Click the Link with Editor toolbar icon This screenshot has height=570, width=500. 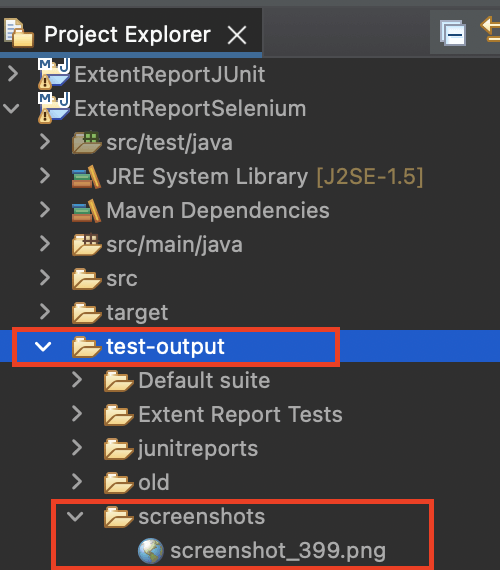[x=490, y=29]
